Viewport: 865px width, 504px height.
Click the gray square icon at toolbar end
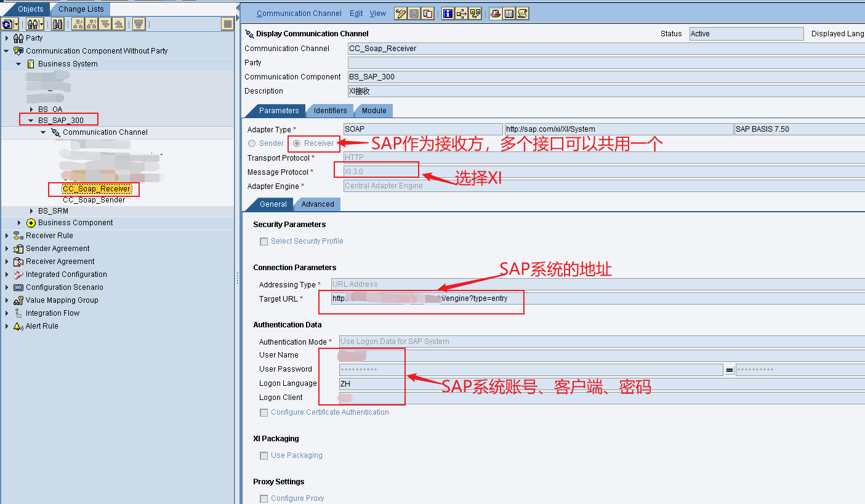228,24
